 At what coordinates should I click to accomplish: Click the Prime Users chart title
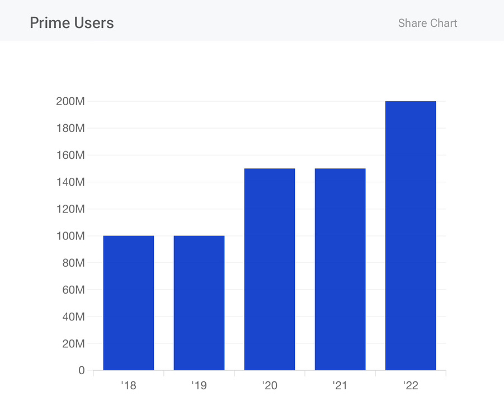[x=72, y=23]
